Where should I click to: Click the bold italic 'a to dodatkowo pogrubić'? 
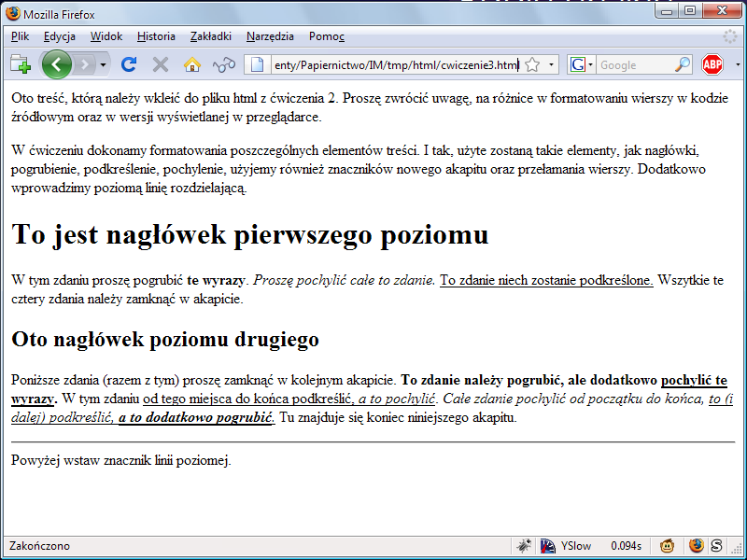195,417
